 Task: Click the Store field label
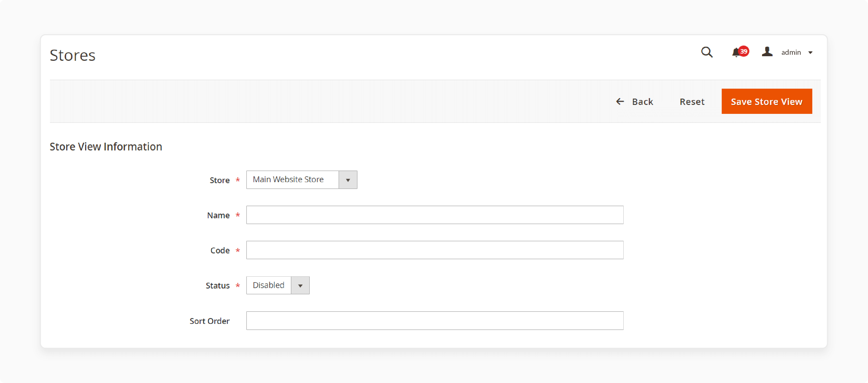[x=220, y=180]
